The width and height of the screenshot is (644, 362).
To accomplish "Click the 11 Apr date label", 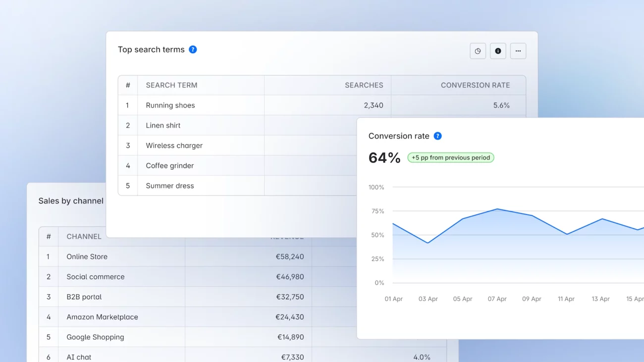I will [566, 299].
